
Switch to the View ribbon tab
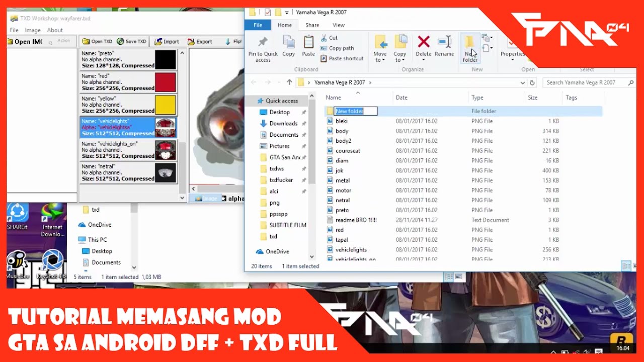(x=339, y=25)
